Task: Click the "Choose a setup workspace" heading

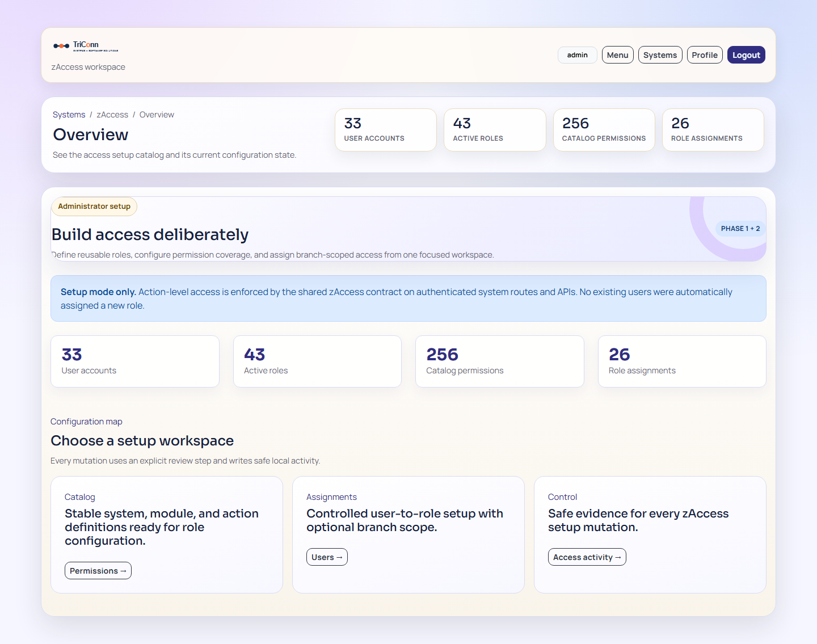Action: 142,441
